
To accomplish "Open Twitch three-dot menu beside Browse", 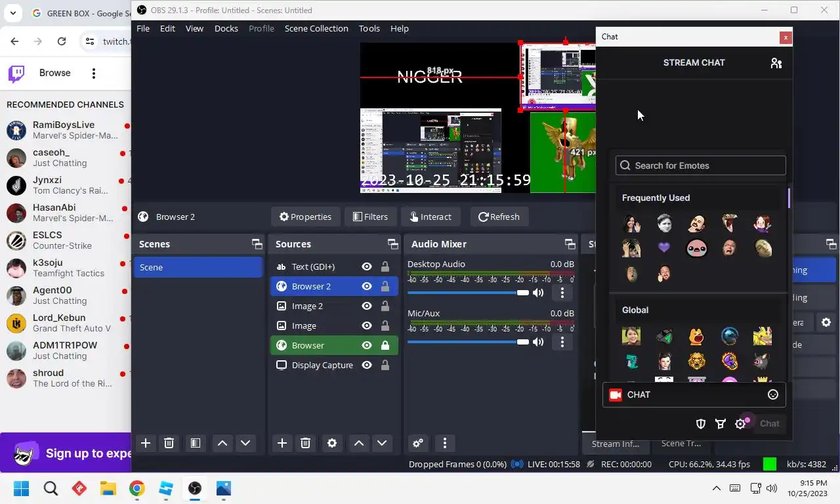I will click(x=94, y=73).
